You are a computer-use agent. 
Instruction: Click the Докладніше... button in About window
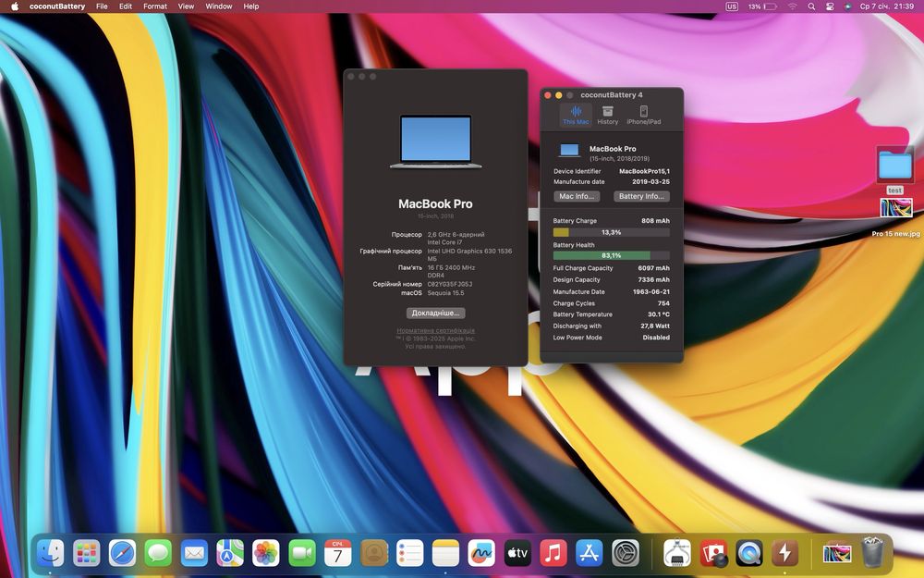click(435, 314)
